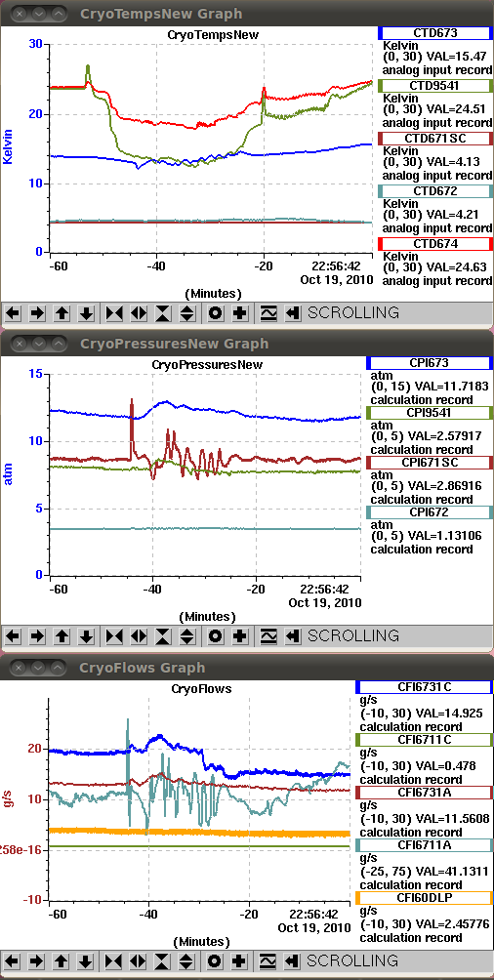Viewport: 494px width, 980px height.
Task: Pan down in the CryoPressuresNew Graph toolbar
Action: 86,636
